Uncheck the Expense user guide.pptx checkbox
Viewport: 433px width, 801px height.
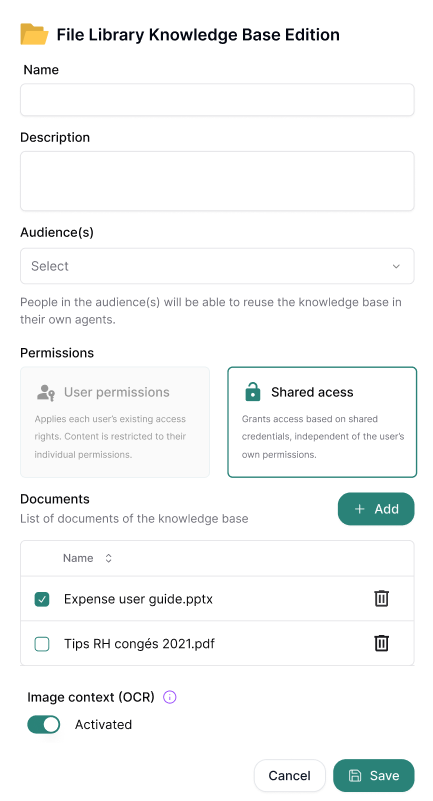42,599
